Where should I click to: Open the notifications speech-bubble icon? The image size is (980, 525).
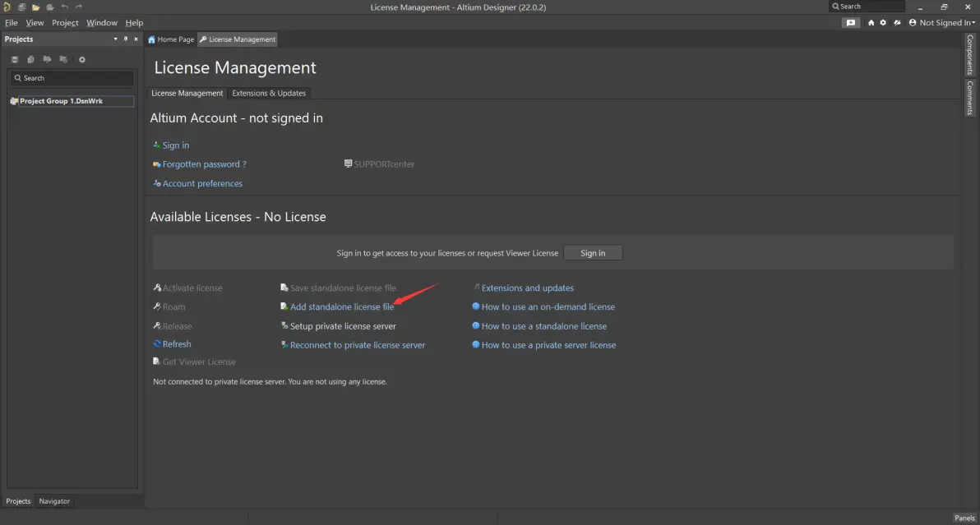(x=851, y=22)
